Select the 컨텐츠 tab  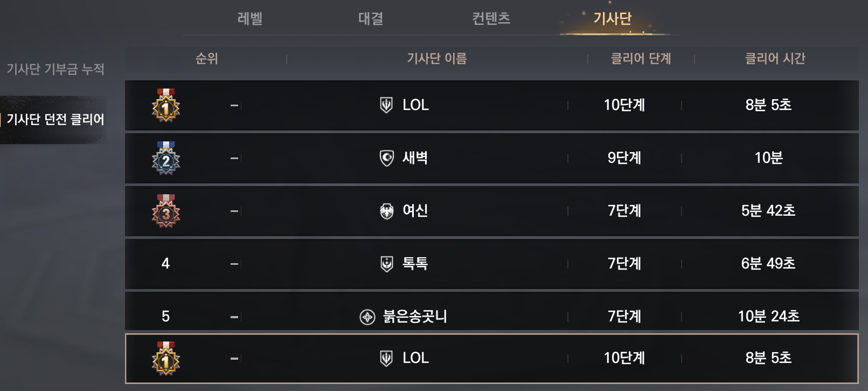coord(491,19)
